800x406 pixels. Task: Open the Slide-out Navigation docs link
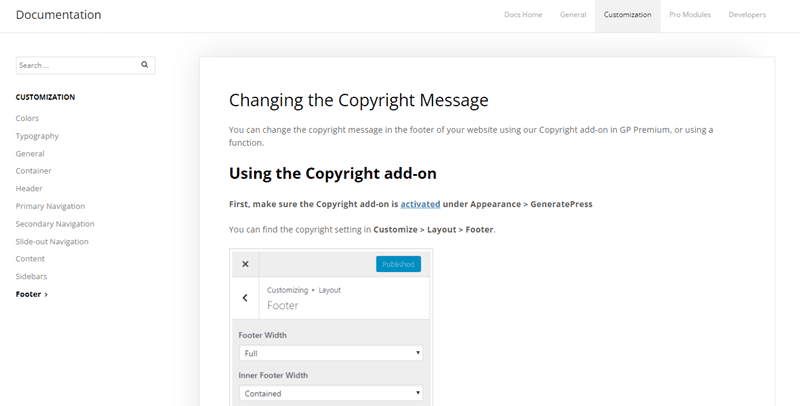tap(52, 241)
